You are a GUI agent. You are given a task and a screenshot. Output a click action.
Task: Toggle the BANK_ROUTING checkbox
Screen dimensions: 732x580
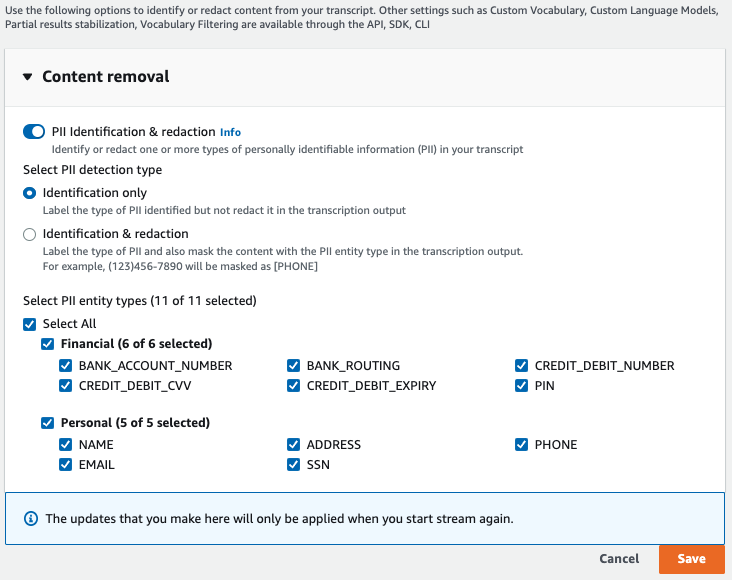coord(294,366)
